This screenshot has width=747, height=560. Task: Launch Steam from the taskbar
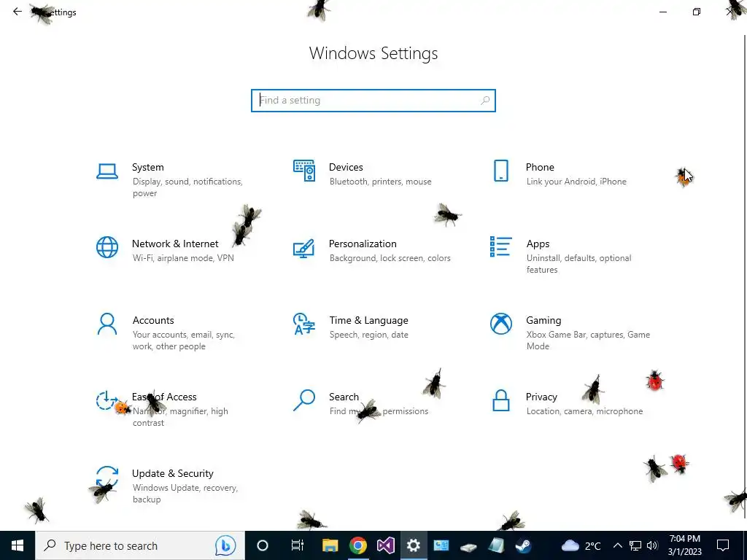(x=524, y=545)
